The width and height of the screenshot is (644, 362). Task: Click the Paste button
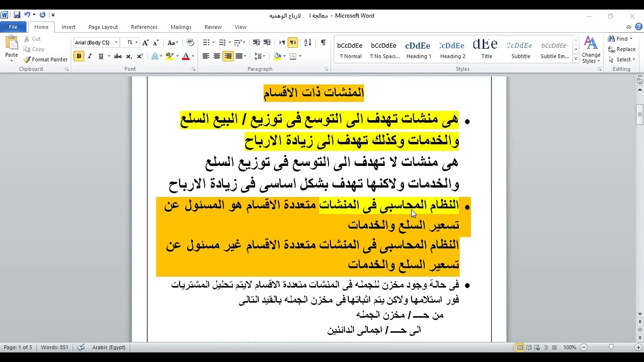coord(12,46)
